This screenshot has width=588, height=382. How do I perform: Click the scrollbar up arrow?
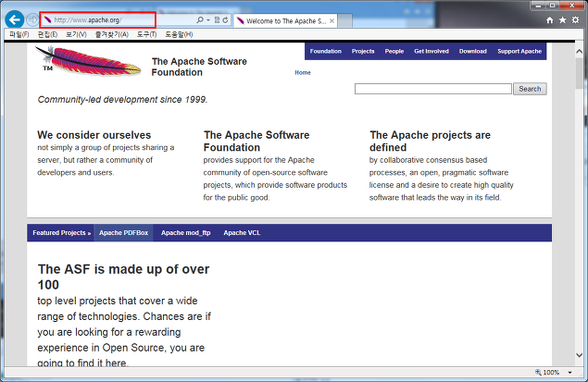point(580,52)
